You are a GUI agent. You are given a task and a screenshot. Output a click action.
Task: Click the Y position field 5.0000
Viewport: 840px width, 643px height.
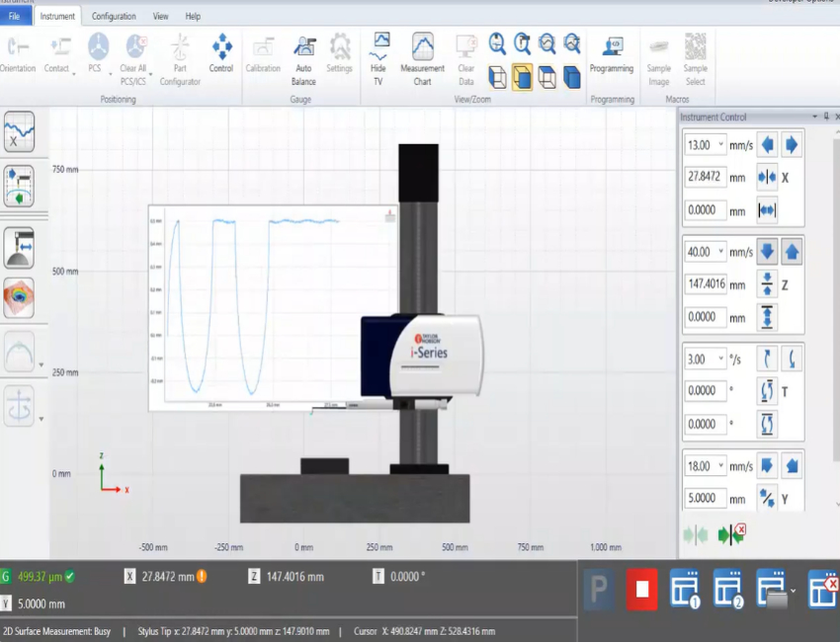click(x=705, y=499)
